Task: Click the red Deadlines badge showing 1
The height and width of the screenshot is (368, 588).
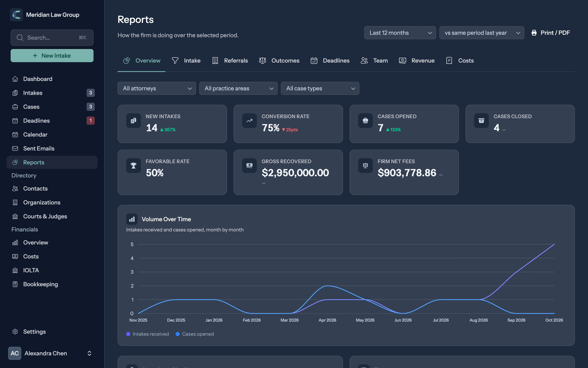Action: (91, 121)
